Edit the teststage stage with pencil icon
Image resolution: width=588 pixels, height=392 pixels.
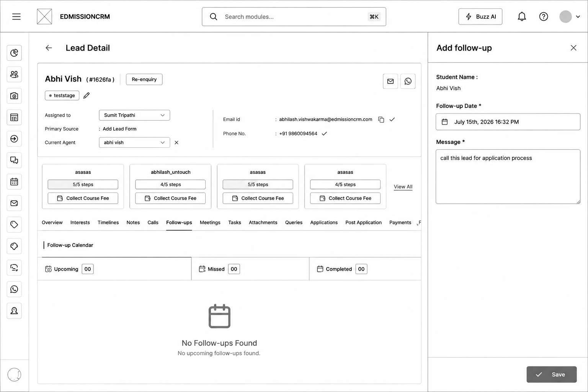(87, 95)
